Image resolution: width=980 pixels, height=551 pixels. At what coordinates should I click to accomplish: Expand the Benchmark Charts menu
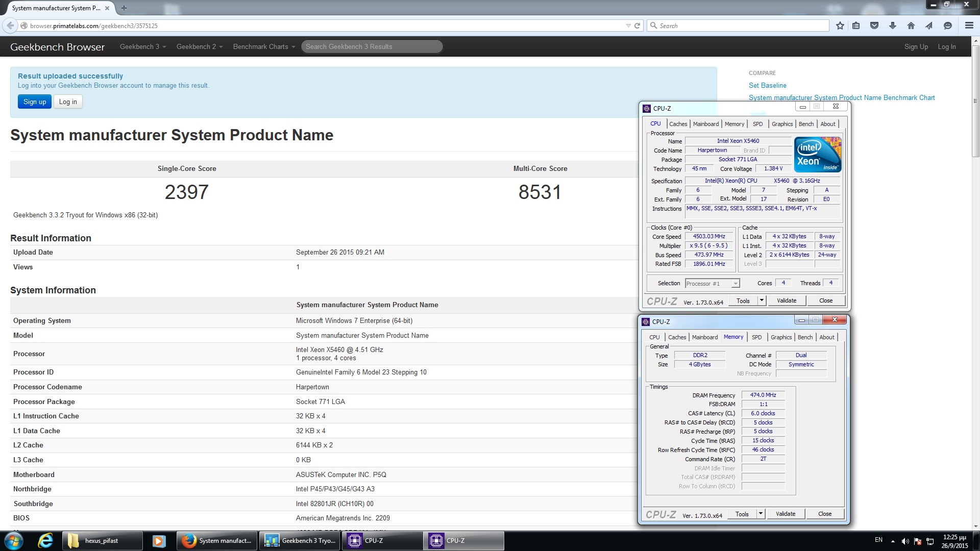(264, 46)
